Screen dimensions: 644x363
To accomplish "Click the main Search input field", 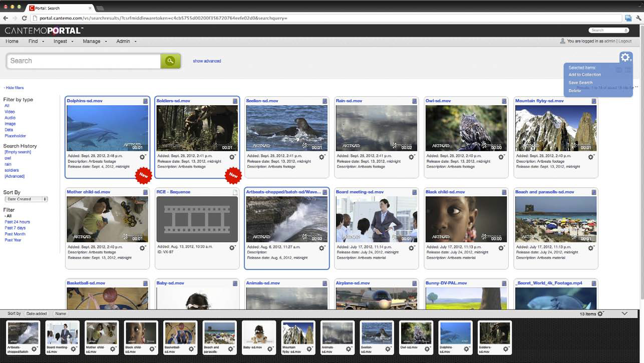I will [x=83, y=61].
